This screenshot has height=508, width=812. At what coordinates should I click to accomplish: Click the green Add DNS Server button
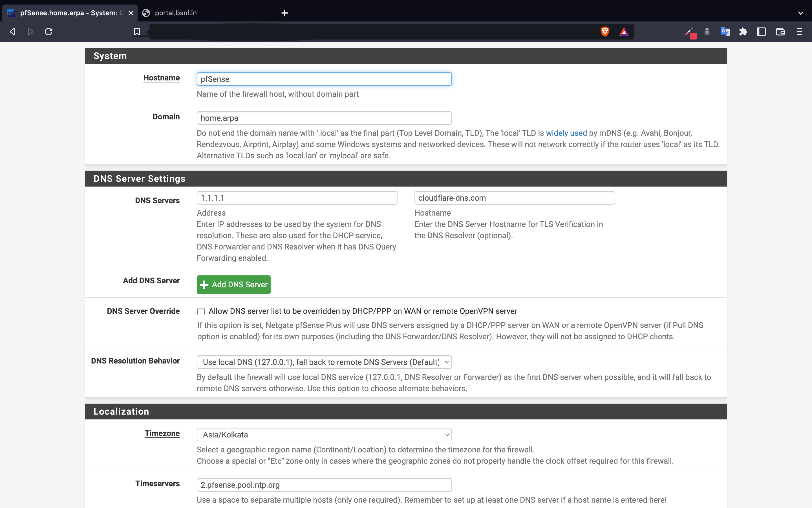pos(233,284)
